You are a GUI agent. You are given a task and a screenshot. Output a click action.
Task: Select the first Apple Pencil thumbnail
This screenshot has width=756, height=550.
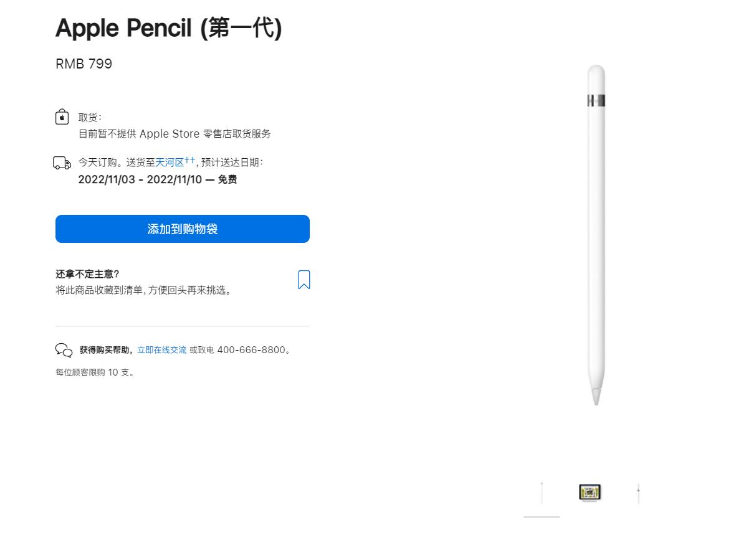point(542,493)
